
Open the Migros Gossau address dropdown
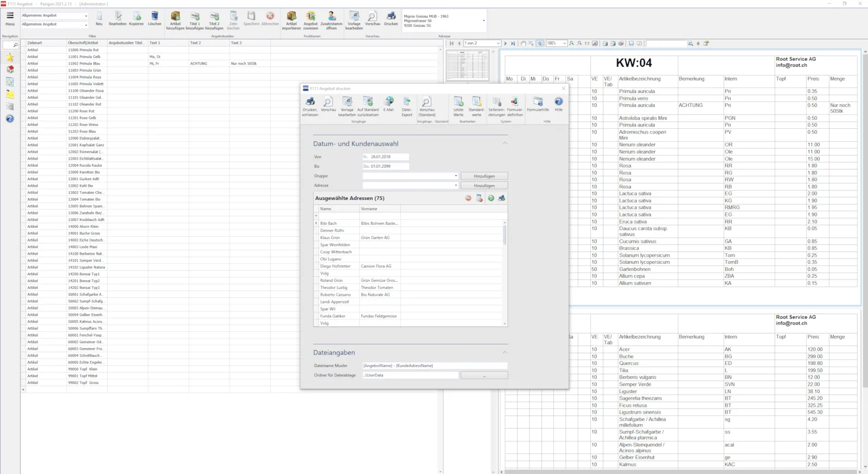(x=483, y=21)
